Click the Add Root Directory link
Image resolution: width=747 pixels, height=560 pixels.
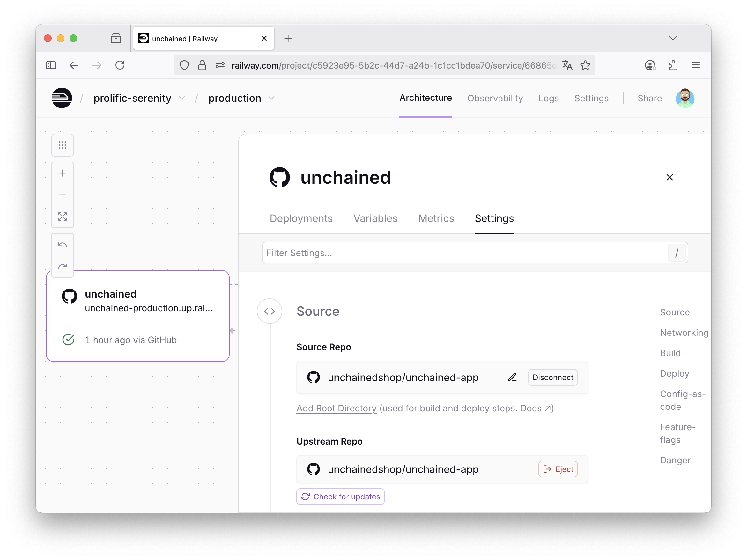click(x=336, y=408)
